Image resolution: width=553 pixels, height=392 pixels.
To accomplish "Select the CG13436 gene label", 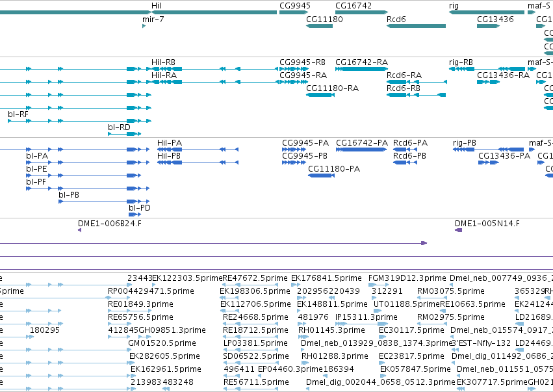I will pyautogui.click(x=495, y=20).
